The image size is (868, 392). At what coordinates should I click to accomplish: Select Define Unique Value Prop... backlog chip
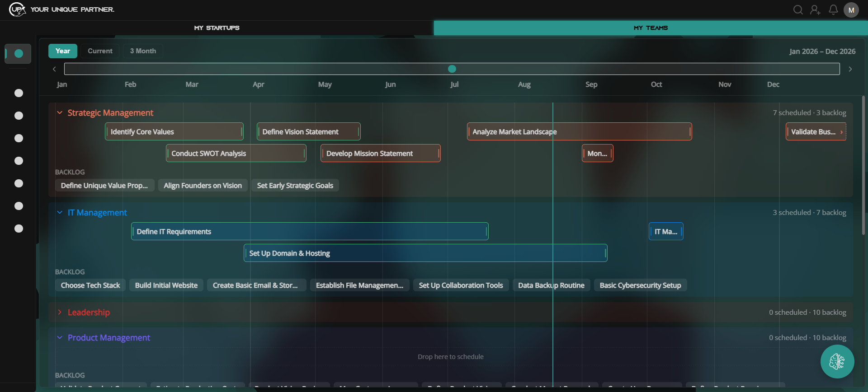(104, 186)
